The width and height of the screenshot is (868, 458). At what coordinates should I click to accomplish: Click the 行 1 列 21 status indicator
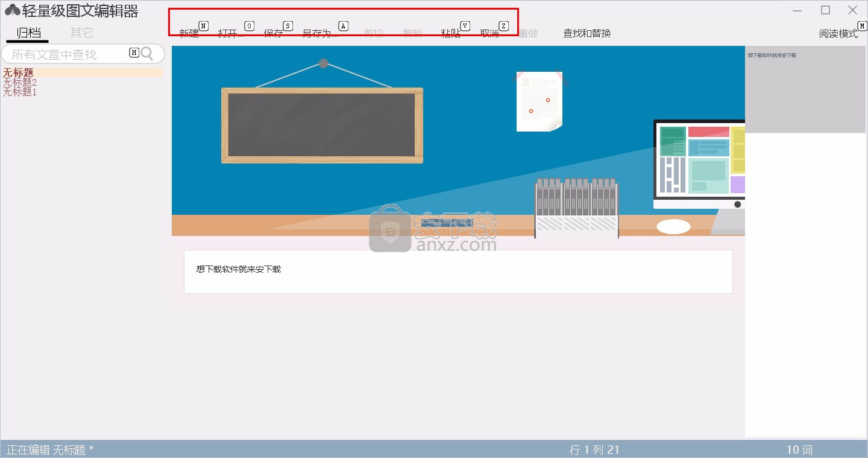click(x=594, y=450)
